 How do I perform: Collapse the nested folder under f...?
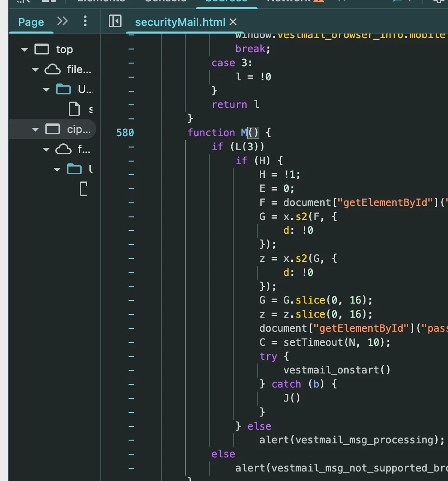pyautogui.click(x=57, y=169)
